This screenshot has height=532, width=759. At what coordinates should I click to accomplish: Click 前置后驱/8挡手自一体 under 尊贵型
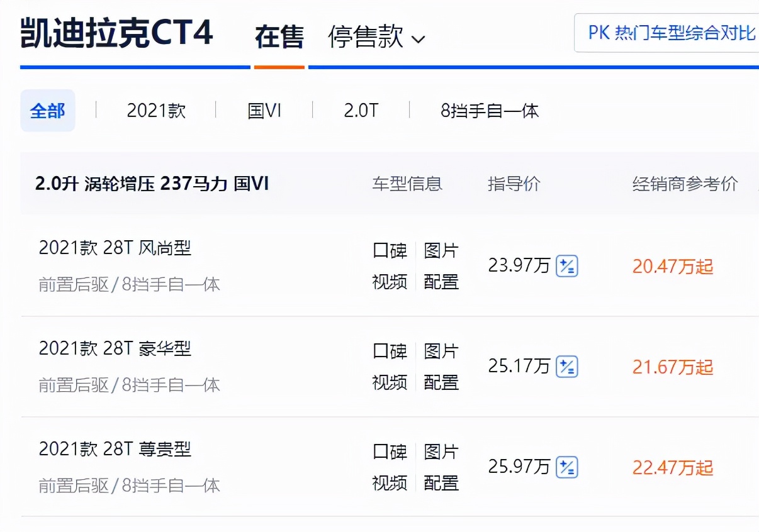(130, 485)
